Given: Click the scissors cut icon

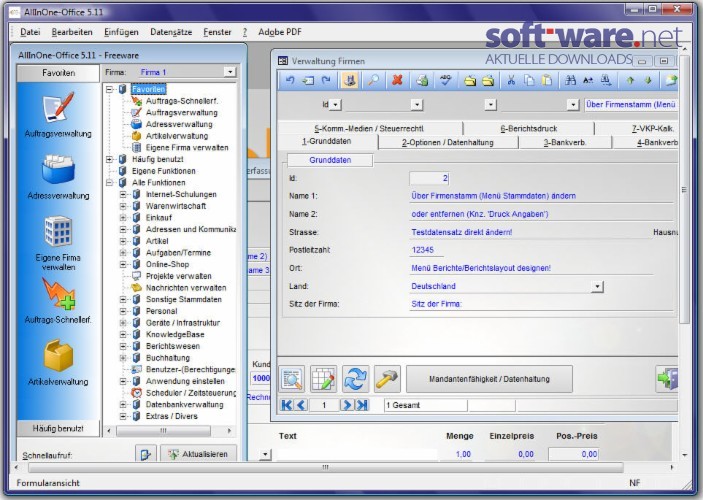Looking at the screenshot, I should tap(511, 80).
